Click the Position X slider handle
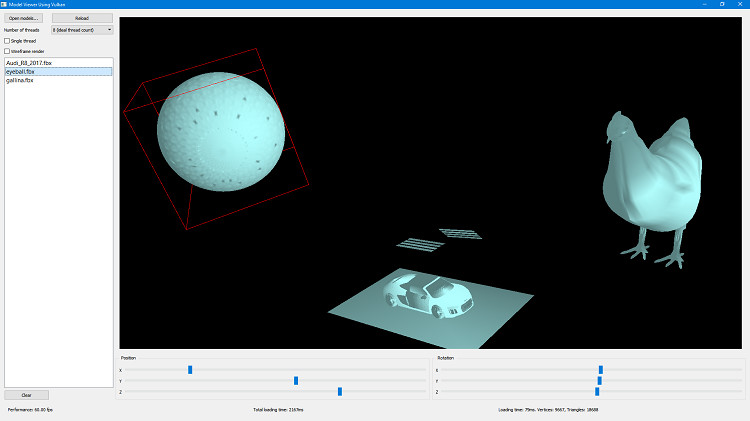 [190, 370]
